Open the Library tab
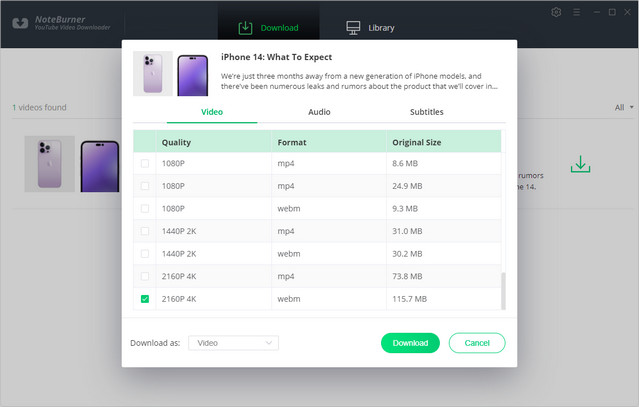 pos(370,28)
